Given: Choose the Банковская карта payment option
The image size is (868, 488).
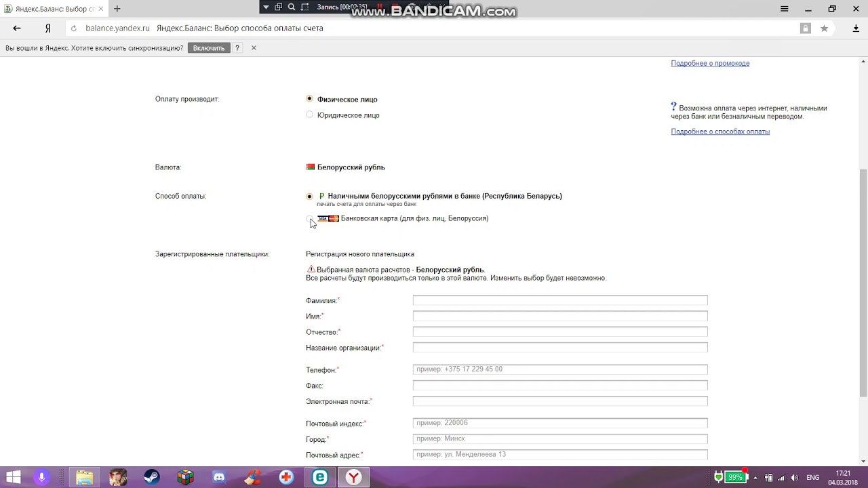Looking at the screenshot, I should 309,218.
